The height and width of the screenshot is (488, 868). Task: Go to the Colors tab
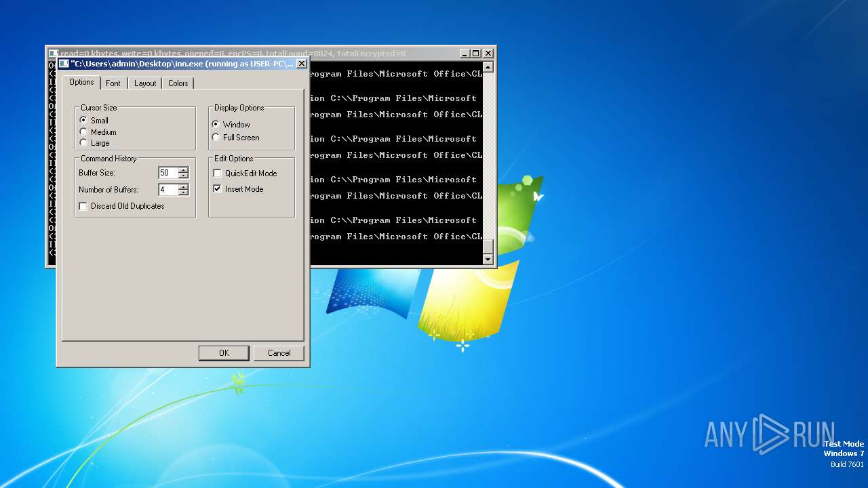coord(178,83)
